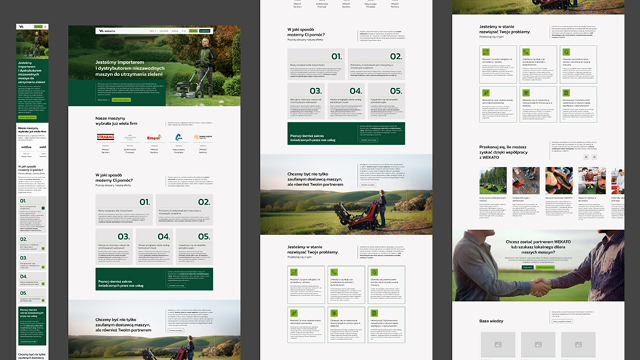The image size is (640, 360).
Task: Click the second Baza wiedzy placeholder image
Action: point(538,344)
